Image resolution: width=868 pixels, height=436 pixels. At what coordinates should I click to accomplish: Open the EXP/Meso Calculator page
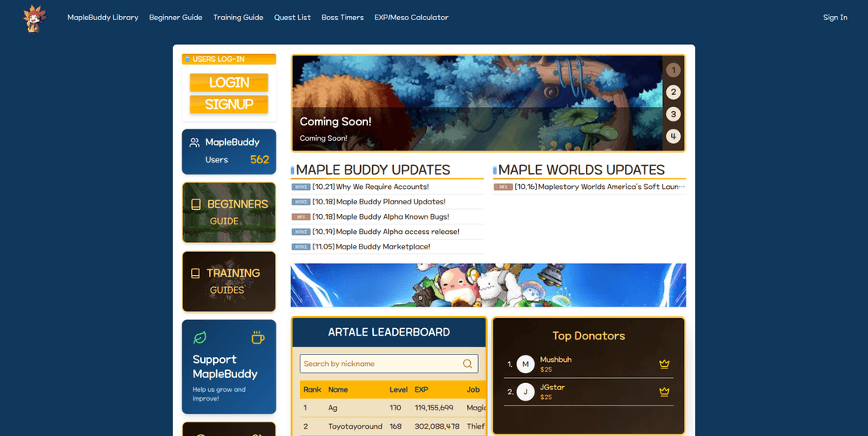click(411, 18)
